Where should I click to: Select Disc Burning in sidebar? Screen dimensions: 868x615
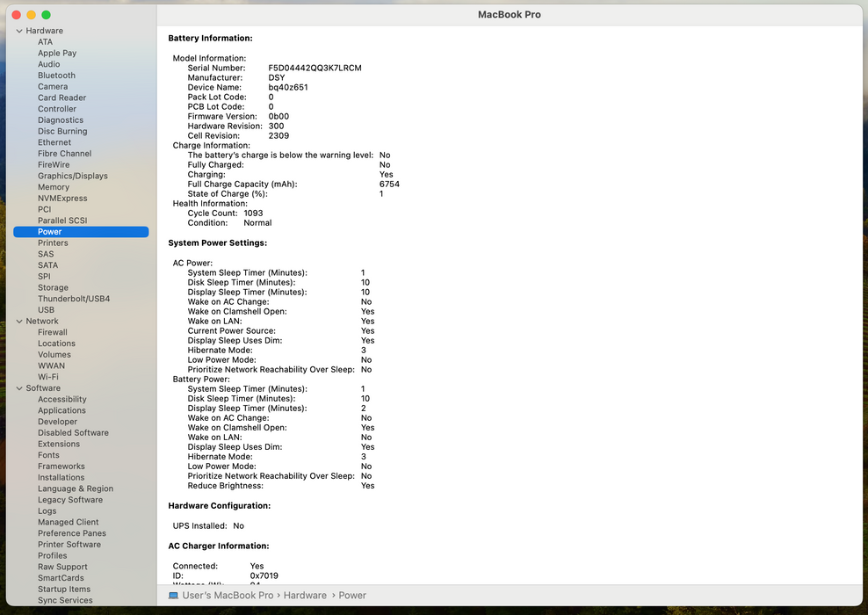pyautogui.click(x=62, y=131)
